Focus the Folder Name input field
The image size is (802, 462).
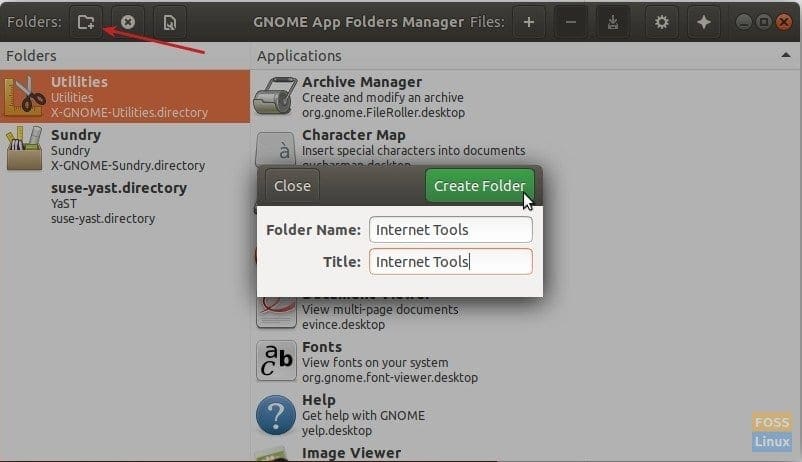pyautogui.click(x=451, y=230)
